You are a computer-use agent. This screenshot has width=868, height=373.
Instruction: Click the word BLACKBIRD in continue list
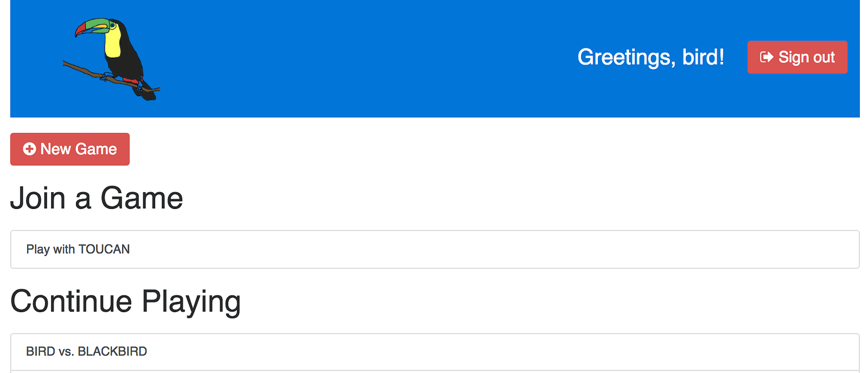point(112,351)
